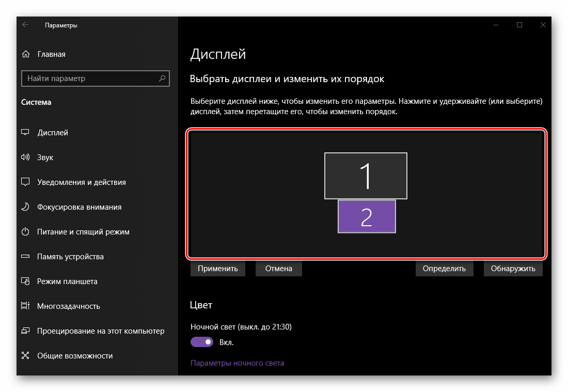568x392 pixels.
Task: Turn off the Ночной свет toggle
Action: pos(202,342)
